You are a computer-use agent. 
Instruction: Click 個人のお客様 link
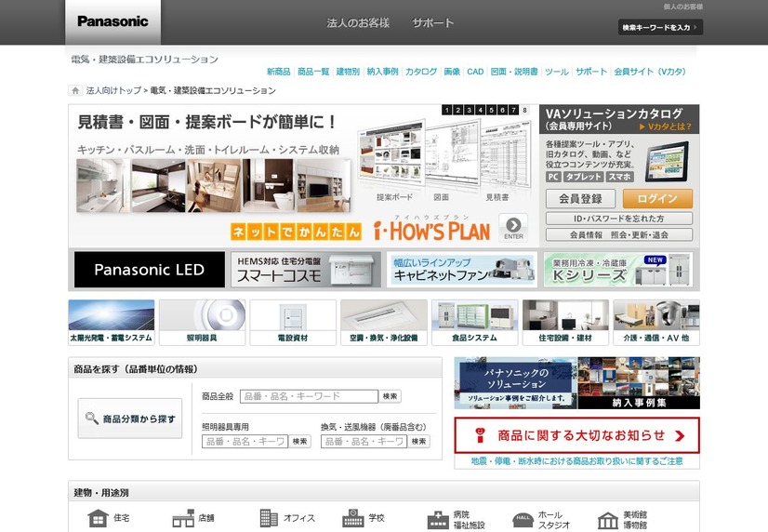(x=682, y=7)
